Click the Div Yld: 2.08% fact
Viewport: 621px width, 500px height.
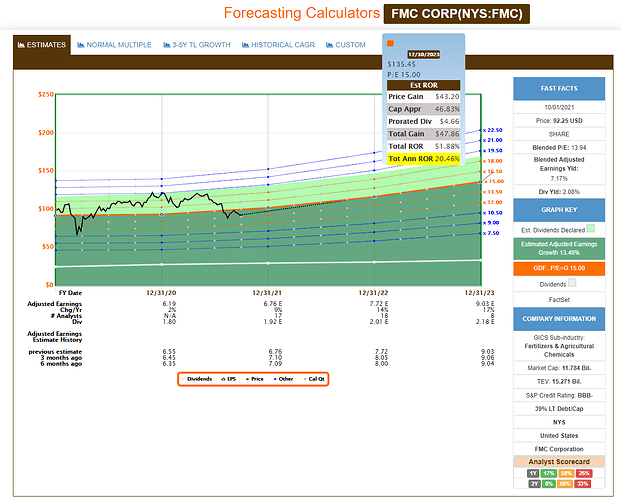point(559,192)
